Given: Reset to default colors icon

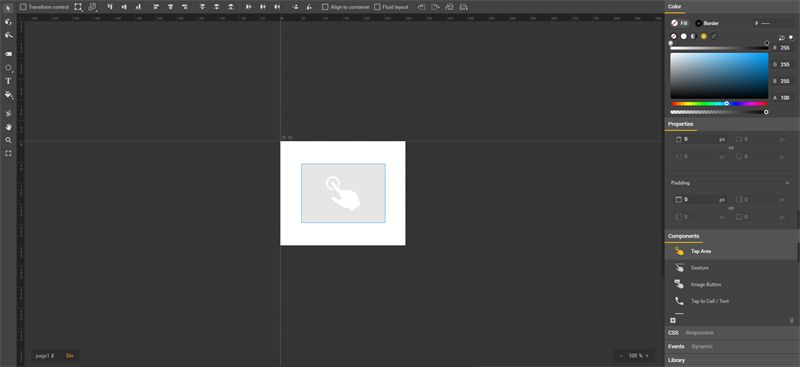Looking at the screenshot, I should tap(791, 37).
